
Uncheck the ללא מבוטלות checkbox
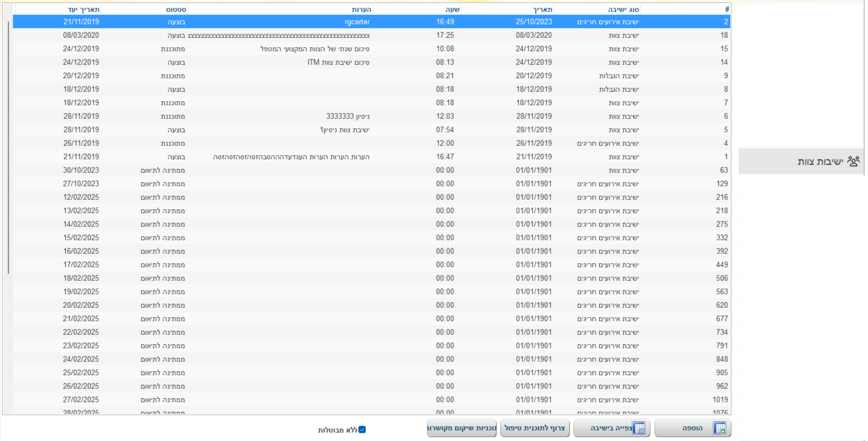pos(362,430)
